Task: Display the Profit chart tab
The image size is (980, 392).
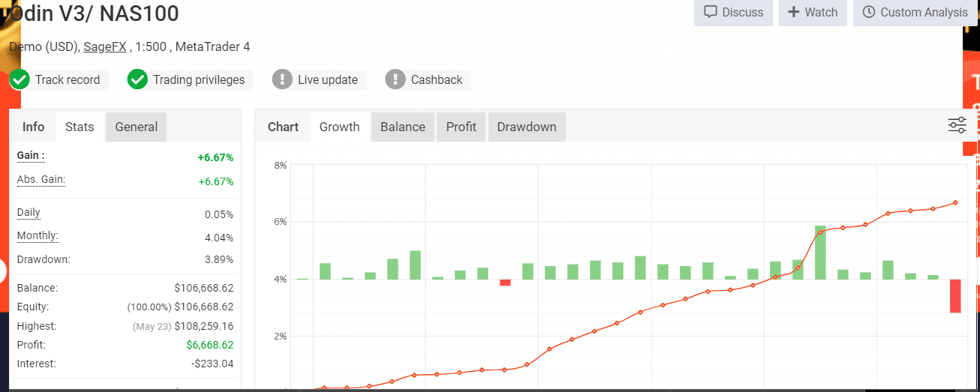Action: 461,127
